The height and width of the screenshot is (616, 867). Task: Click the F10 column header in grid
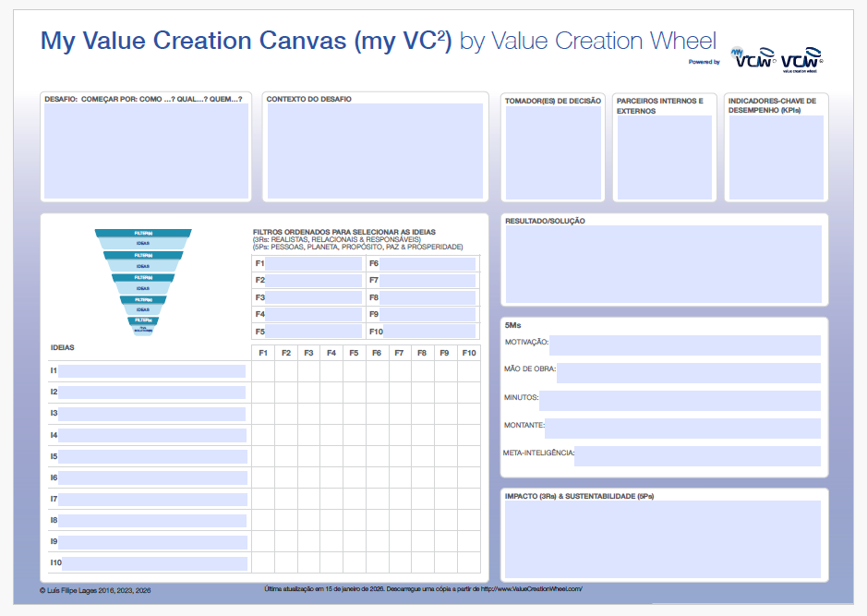coord(469,353)
